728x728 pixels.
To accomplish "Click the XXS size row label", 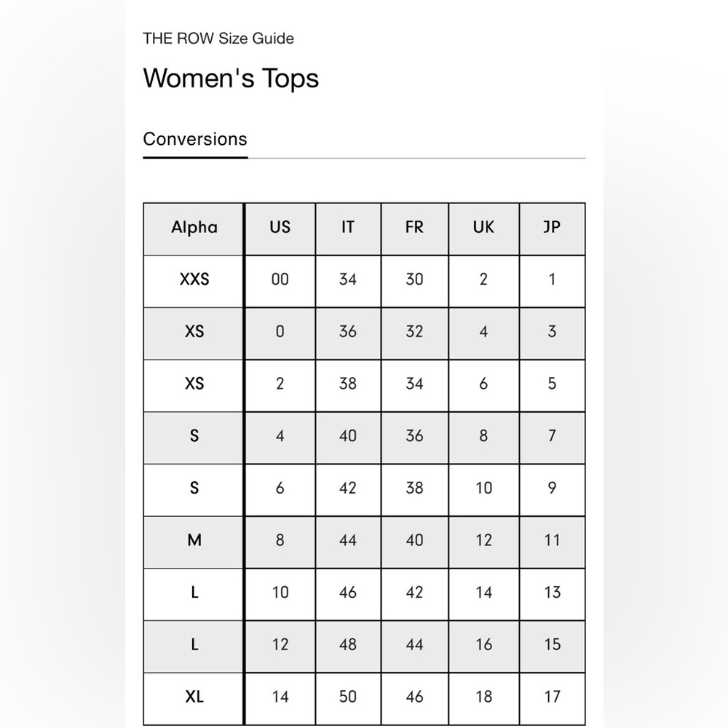I will tap(194, 281).
